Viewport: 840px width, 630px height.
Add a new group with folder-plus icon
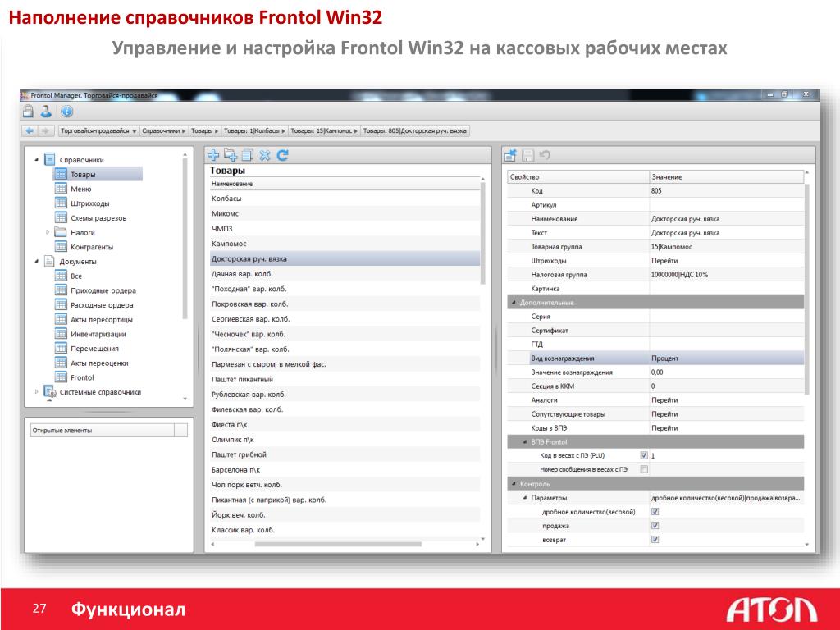point(231,155)
